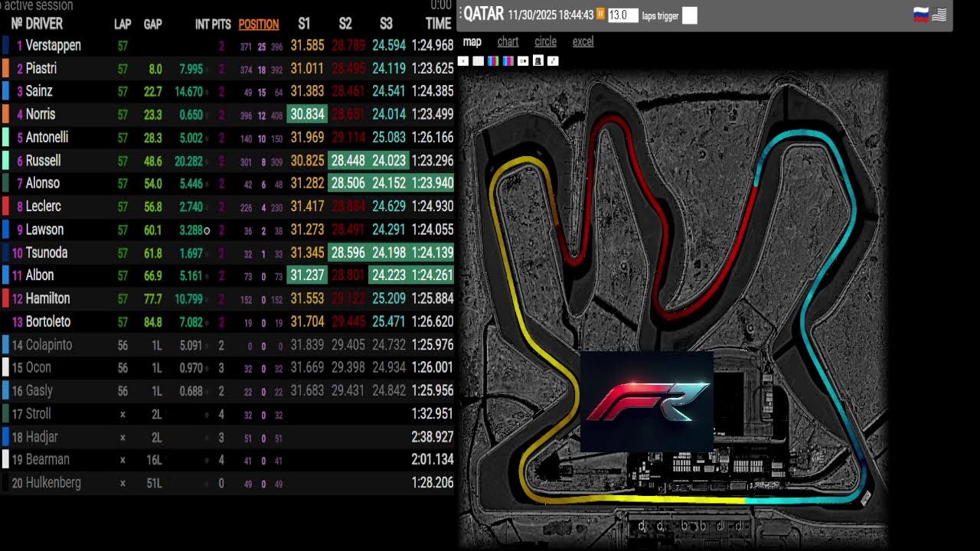Click Leclerc's red team color swatch
Image resolution: width=980 pixels, height=551 pixels.
pyautogui.click(x=6, y=206)
